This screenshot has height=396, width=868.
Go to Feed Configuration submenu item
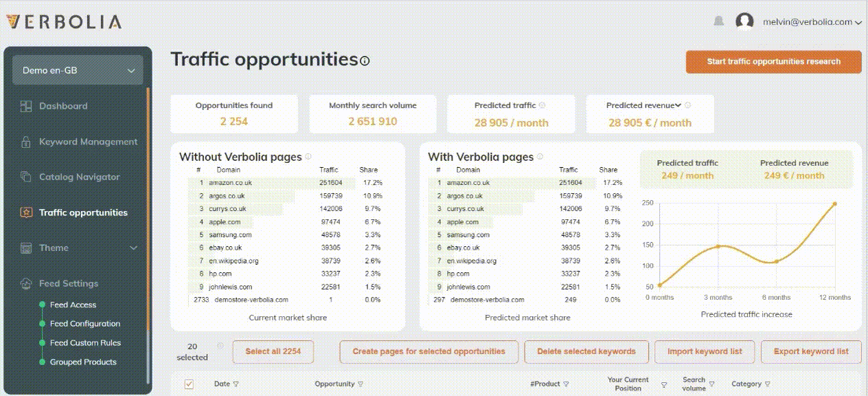tap(85, 324)
